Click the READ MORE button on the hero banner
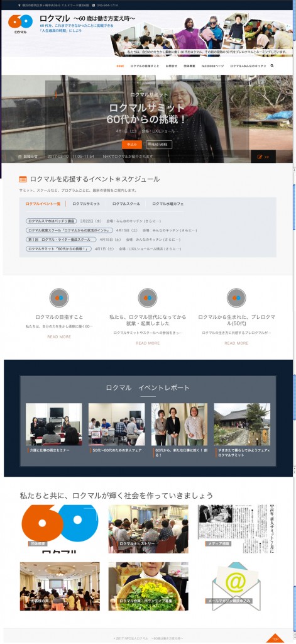 [159, 145]
